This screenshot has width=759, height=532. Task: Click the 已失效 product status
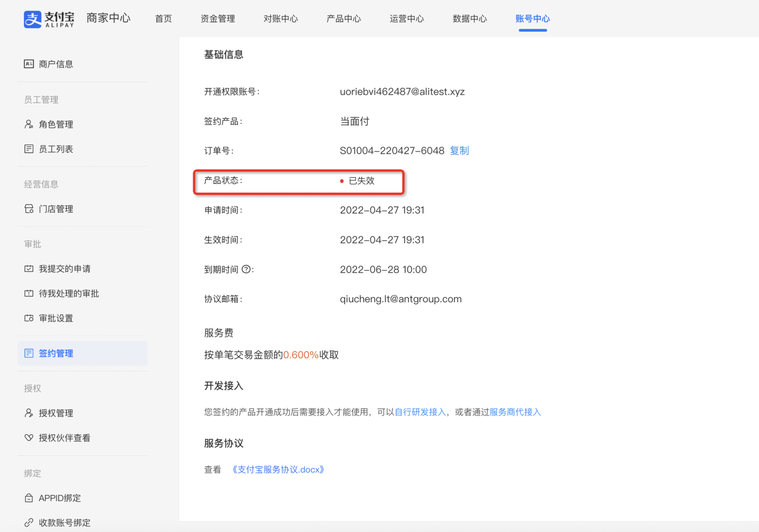pyautogui.click(x=361, y=180)
